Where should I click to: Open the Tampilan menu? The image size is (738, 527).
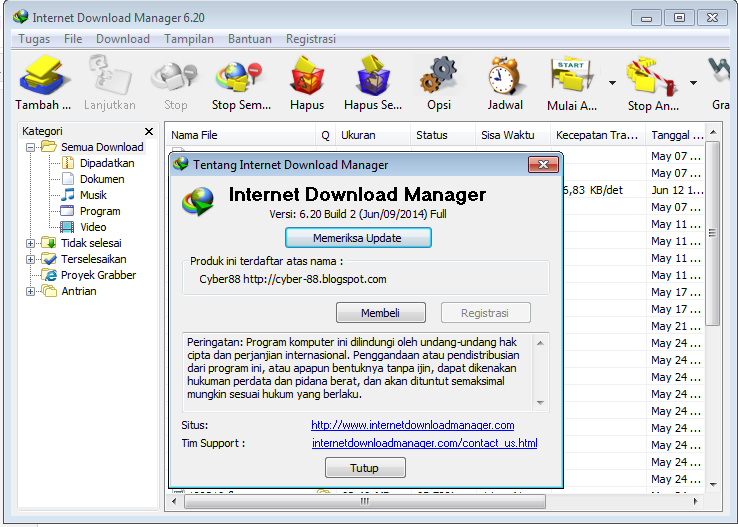(x=189, y=39)
